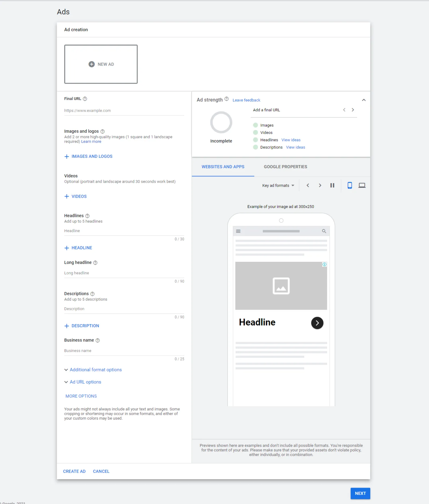Open Ad strength help icon
Screen dimensions: 429x504
[x=227, y=99]
